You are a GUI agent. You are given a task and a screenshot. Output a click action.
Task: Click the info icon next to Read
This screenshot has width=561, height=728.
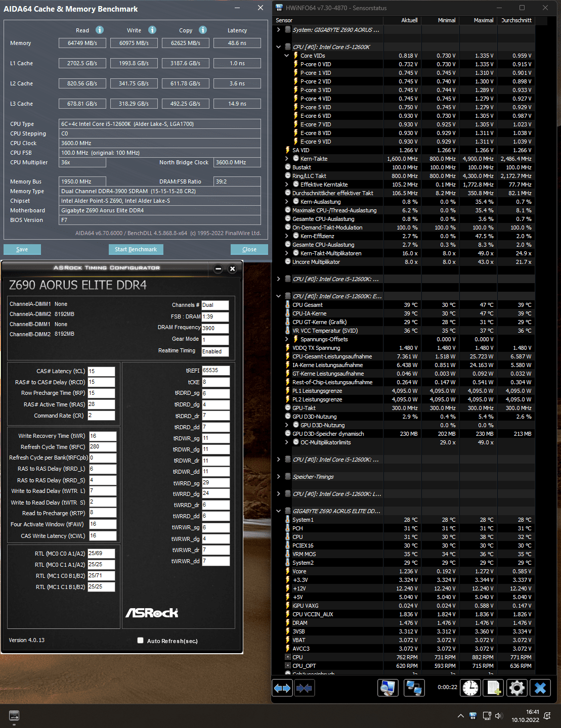(x=100, y=30)
